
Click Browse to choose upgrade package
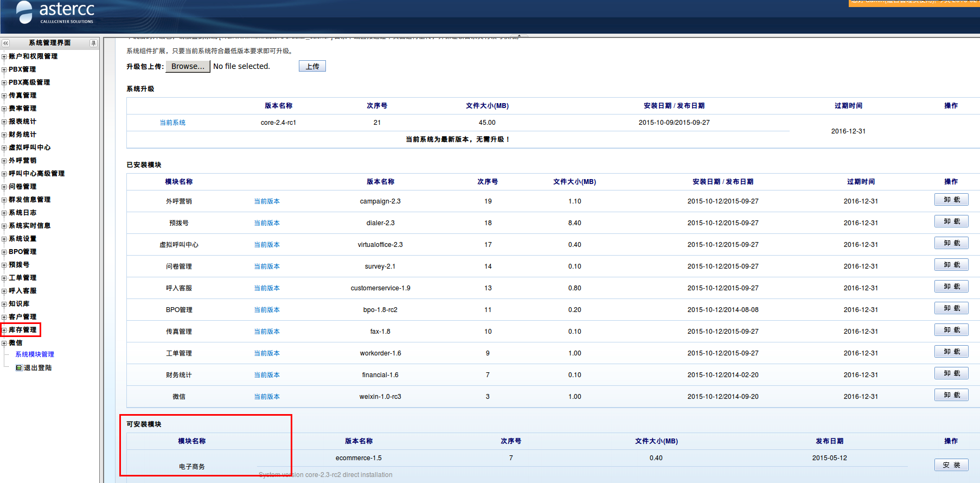[188, 66]
